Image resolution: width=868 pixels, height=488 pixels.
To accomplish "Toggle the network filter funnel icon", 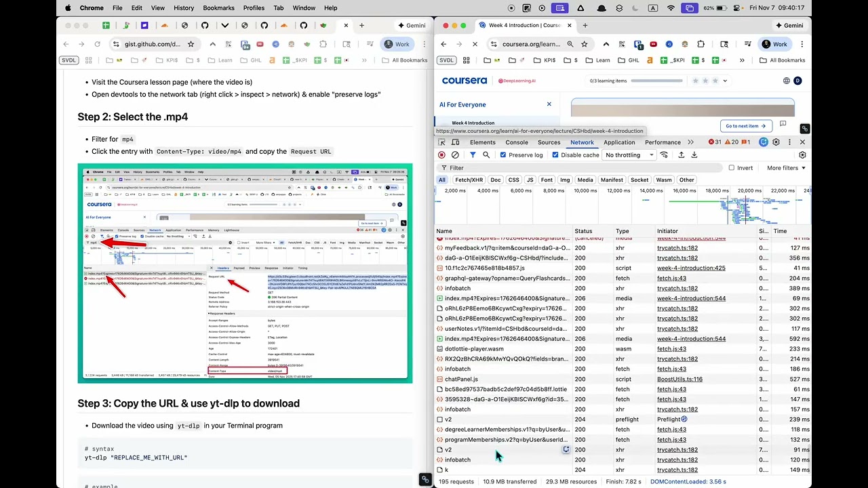I will (473, 155).
